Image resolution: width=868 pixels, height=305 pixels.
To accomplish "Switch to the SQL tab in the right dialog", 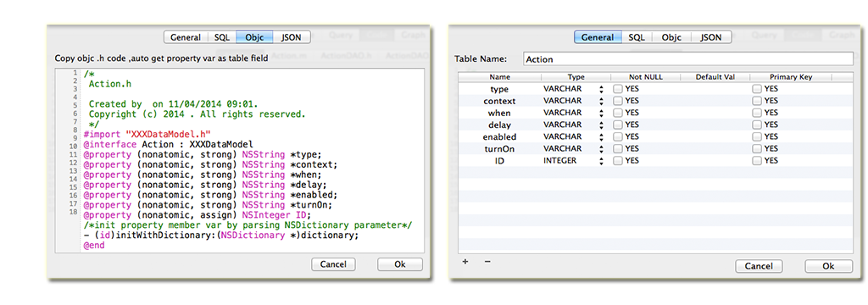I will point(636,37).
